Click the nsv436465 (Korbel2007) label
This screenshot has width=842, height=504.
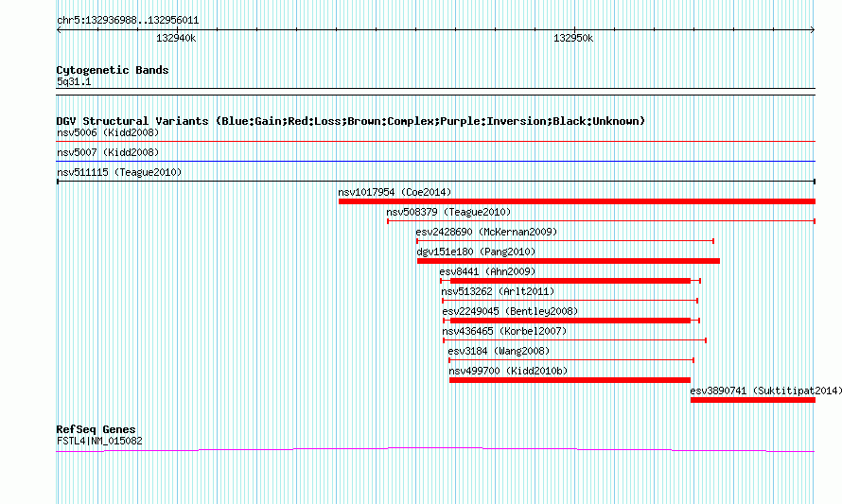(x=504, y=331)
